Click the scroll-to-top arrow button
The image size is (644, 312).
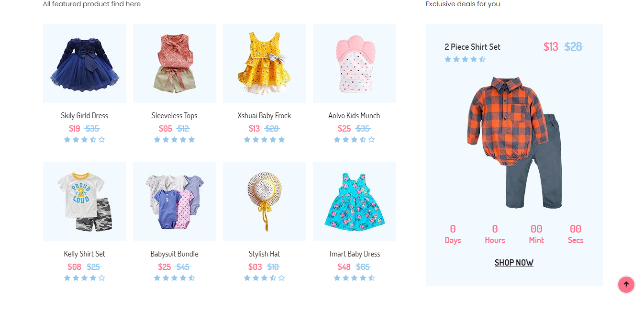coord(626,284)
